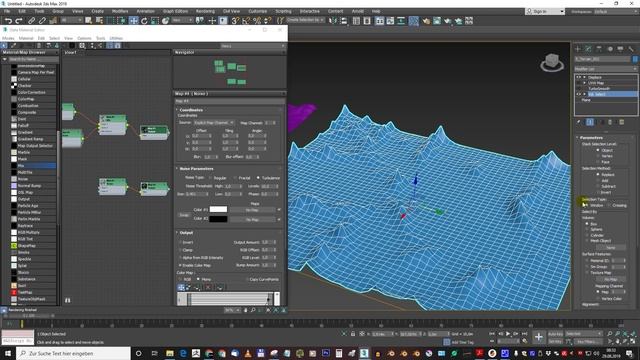Viewport: 640px width, 360px height.
Task: Open the Hierarchy tab icon in Command Panel
Action: point(599,49)
